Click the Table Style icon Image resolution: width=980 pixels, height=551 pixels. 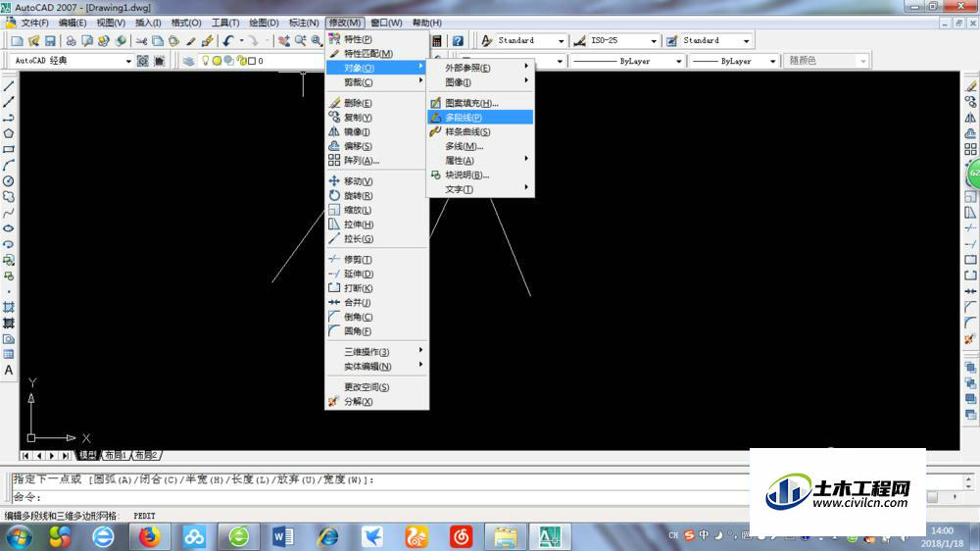point(672,40)
